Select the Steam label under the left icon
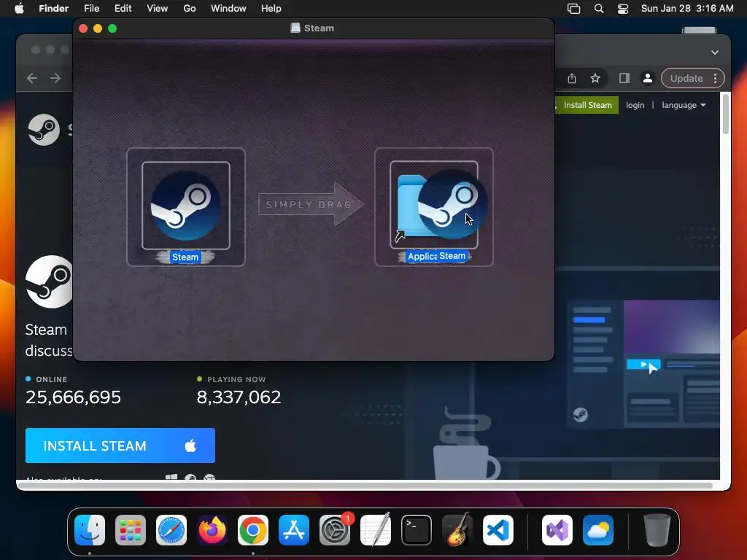Screen dimensions: 747x560 [185, 257]
